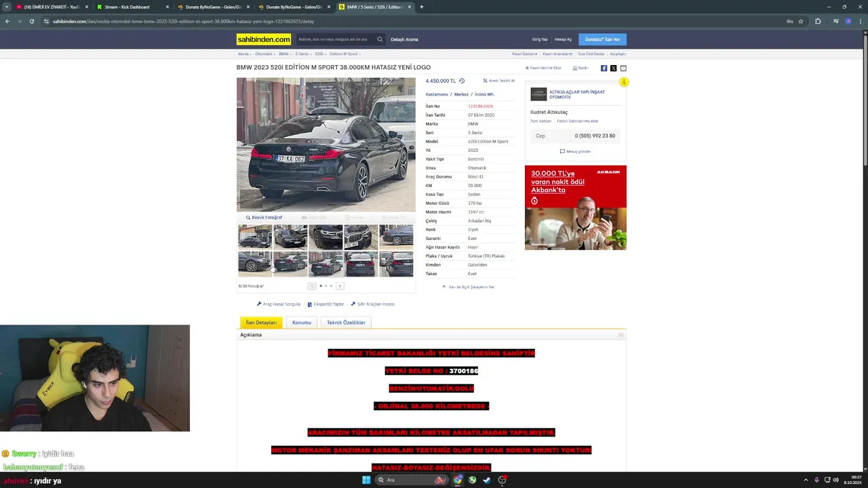Screen dimensions: 868x488
Task: Click Sıfır Araçları İncele link
Action: tap(372, 304)
